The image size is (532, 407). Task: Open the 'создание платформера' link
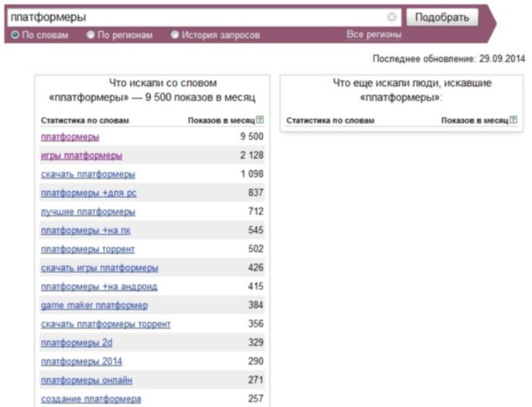(x=91, y=398)
